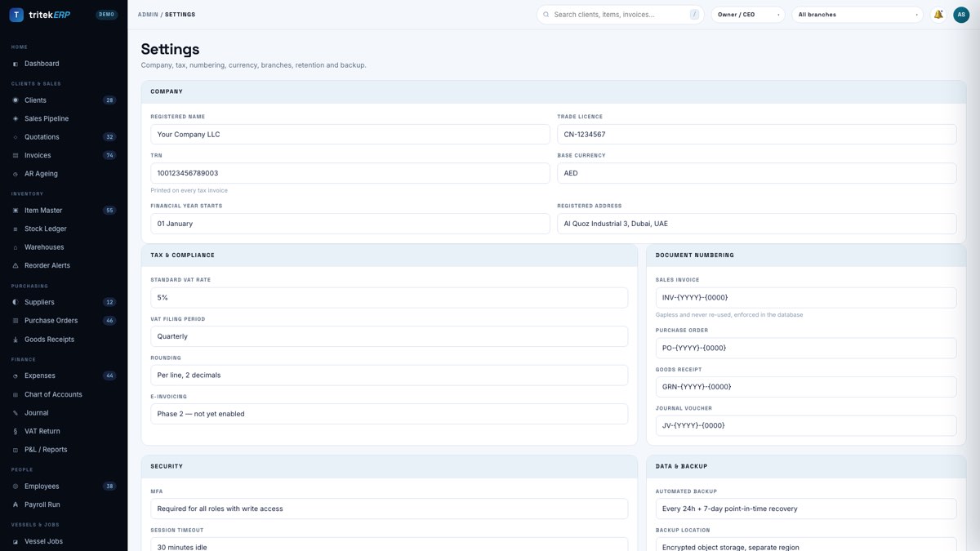980x551 pixels.
Task: Navigate to Chart of Accounts
Action: (x=64, y=394)
